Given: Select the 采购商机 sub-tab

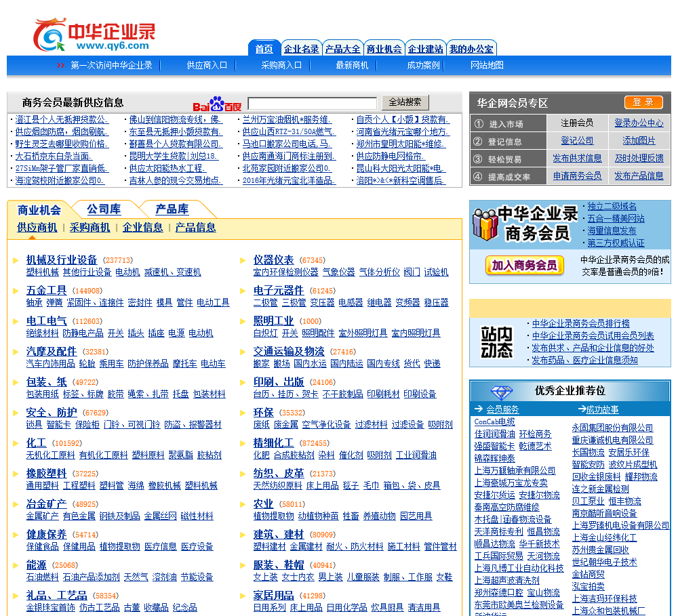Looking at the screenshot, I should [90, 228].
